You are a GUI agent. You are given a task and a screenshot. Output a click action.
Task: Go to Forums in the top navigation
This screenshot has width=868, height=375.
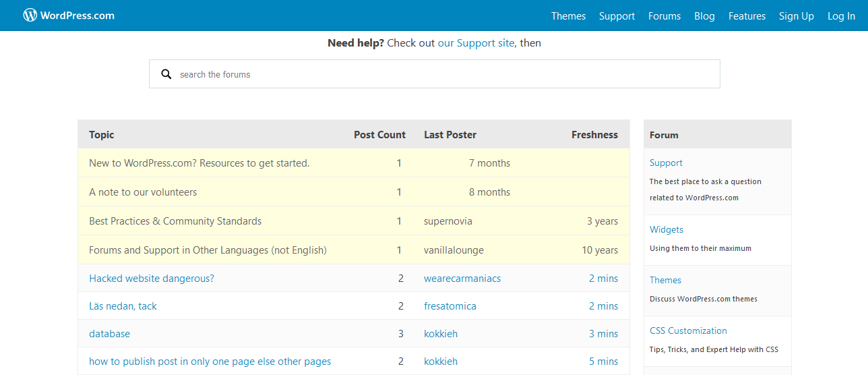tap(664, 16)
